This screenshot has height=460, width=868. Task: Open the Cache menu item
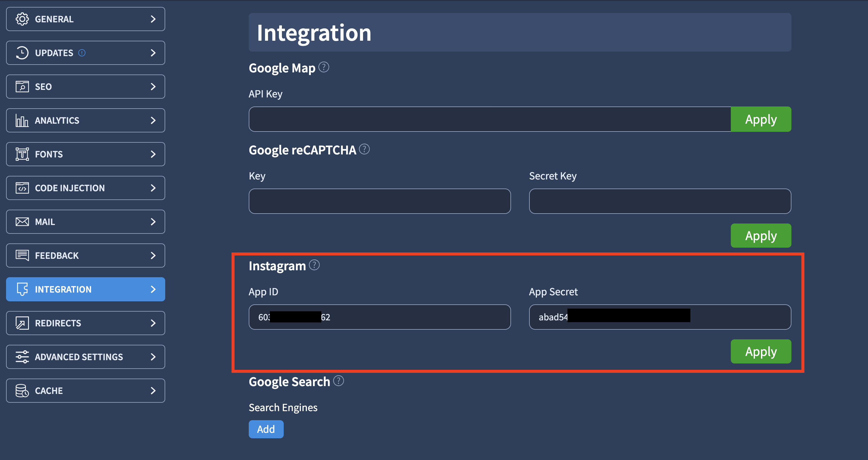coord(86,391)
